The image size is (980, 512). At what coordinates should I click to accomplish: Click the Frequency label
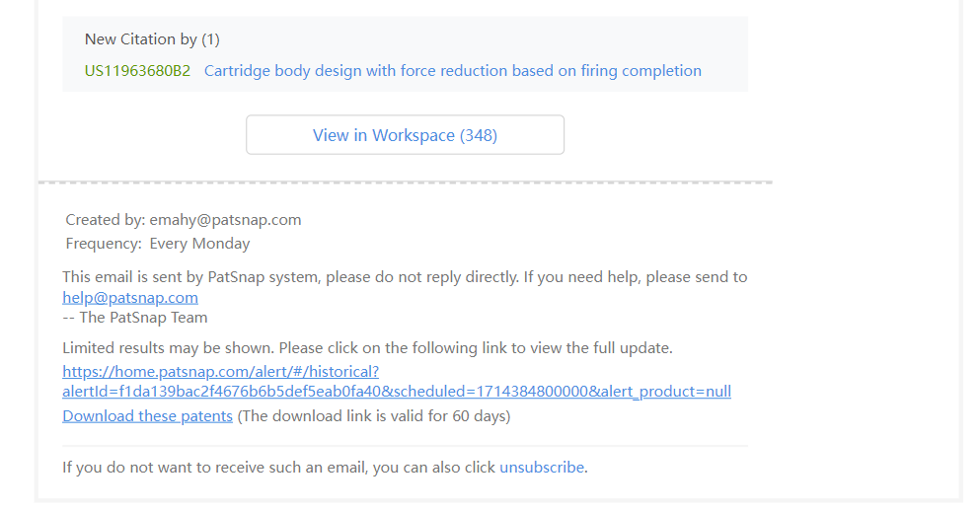coord(103,244)
